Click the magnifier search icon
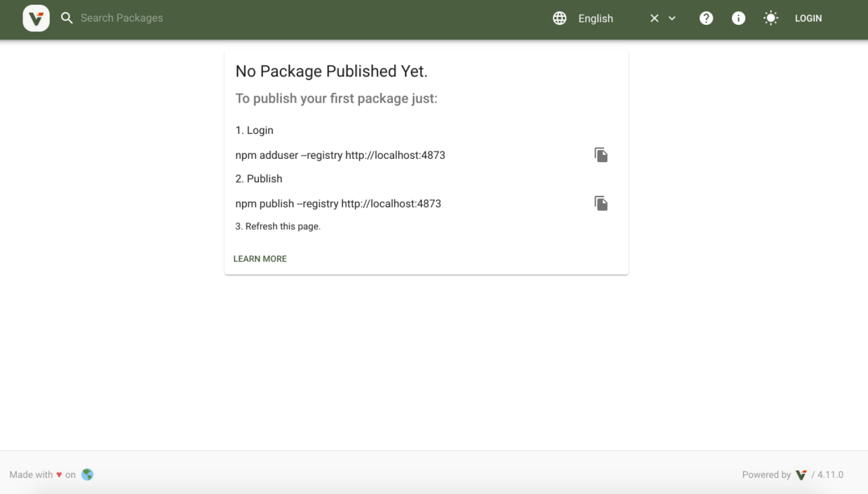Image resolution: width=868 pixels, height=494 pixels. [67, 18]
